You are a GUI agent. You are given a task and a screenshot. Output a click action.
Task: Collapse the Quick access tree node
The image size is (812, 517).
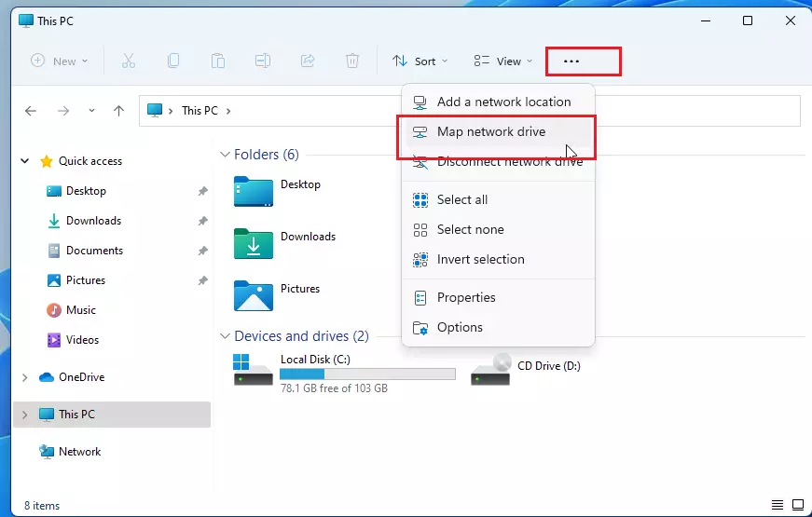tap(24, 161)
